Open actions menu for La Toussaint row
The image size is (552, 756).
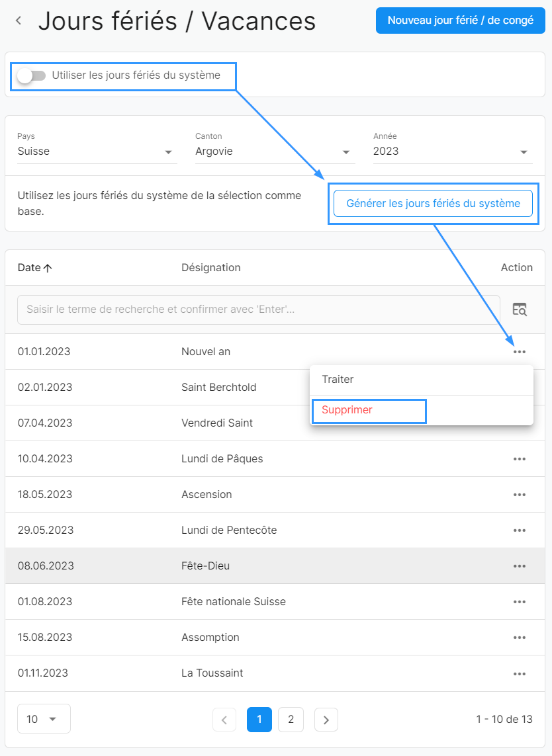pyautogui.click(x=520, y=673)
